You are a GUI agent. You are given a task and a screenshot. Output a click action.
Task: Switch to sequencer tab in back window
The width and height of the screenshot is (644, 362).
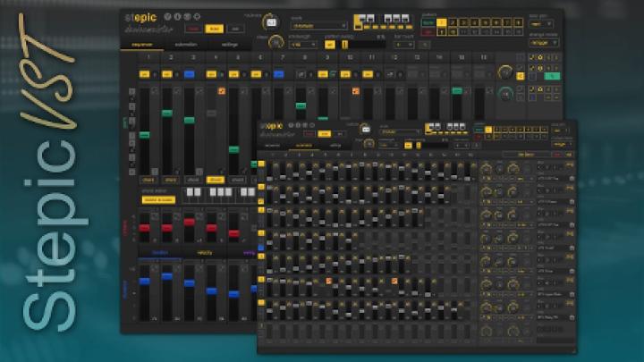(142, 45)
